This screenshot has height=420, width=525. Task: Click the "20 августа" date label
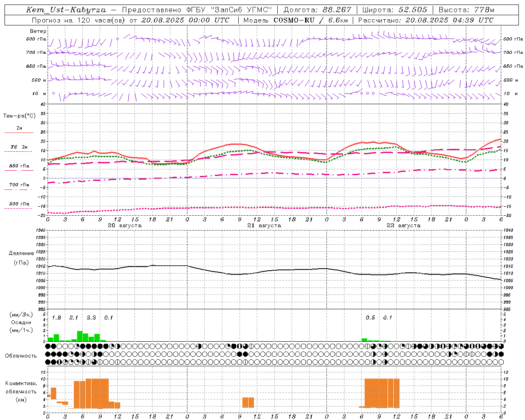click(125, 226)
